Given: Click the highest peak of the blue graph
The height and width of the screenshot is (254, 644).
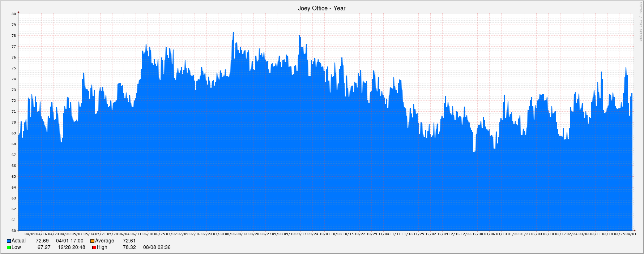Looking at the screenshot, I should click(233, 33).
